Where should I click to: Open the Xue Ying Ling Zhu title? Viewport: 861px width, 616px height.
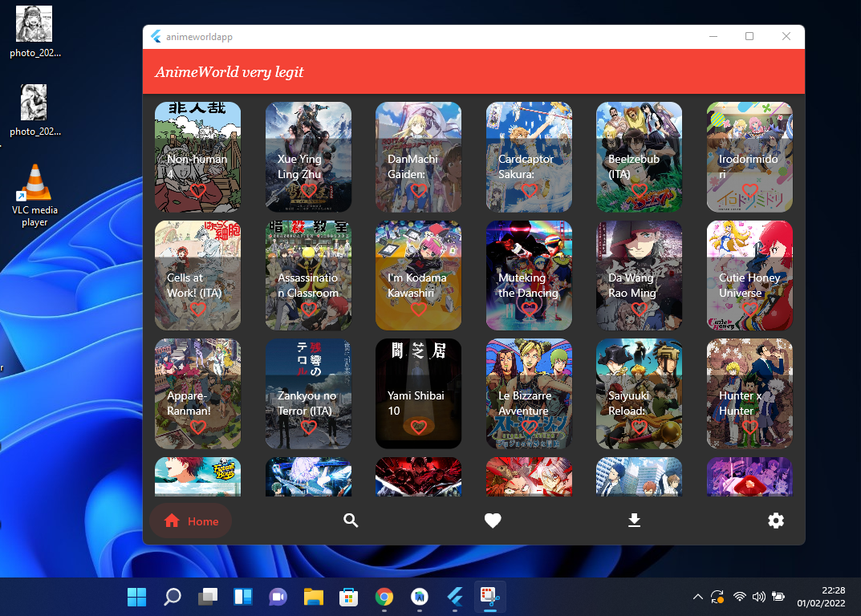click(x=299, y=166)
